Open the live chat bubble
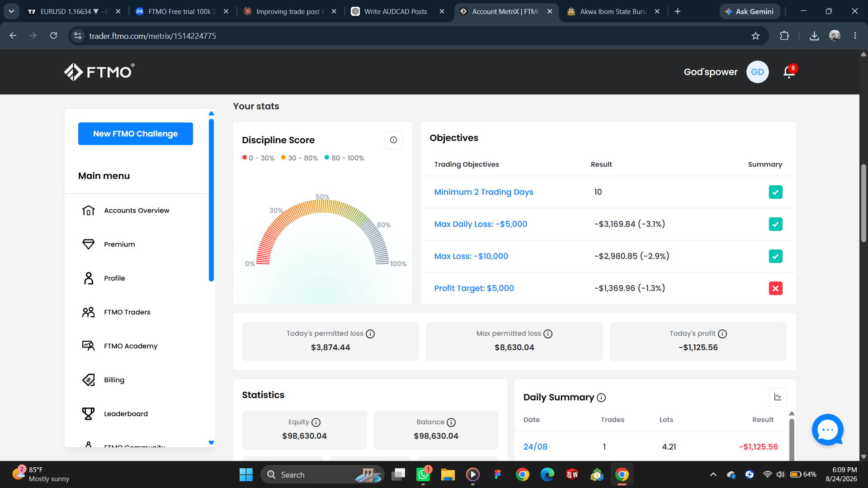Image resolution: width=868 pixels, height=488 pixels. click(x=827, y=430)
